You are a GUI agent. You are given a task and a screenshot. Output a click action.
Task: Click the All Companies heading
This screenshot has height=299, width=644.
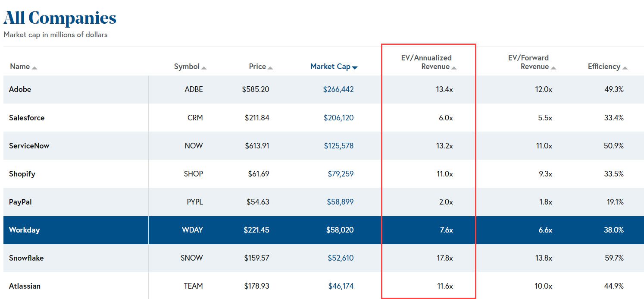coord(59,17)
